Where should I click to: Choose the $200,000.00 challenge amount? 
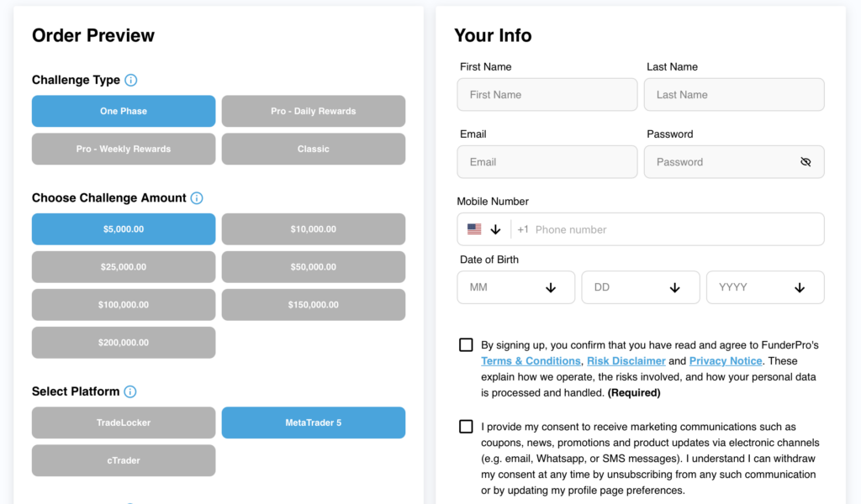(123, 342)
